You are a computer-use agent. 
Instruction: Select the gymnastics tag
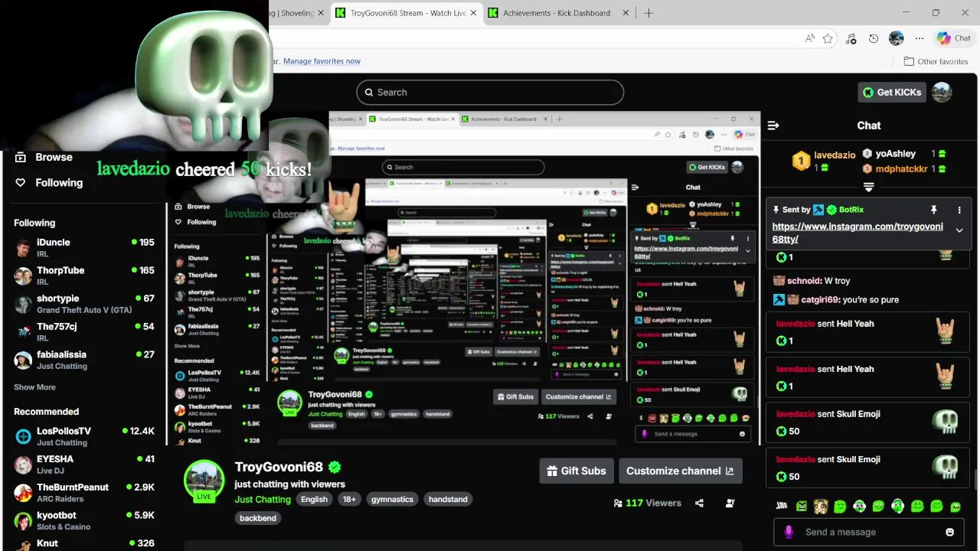392,499
